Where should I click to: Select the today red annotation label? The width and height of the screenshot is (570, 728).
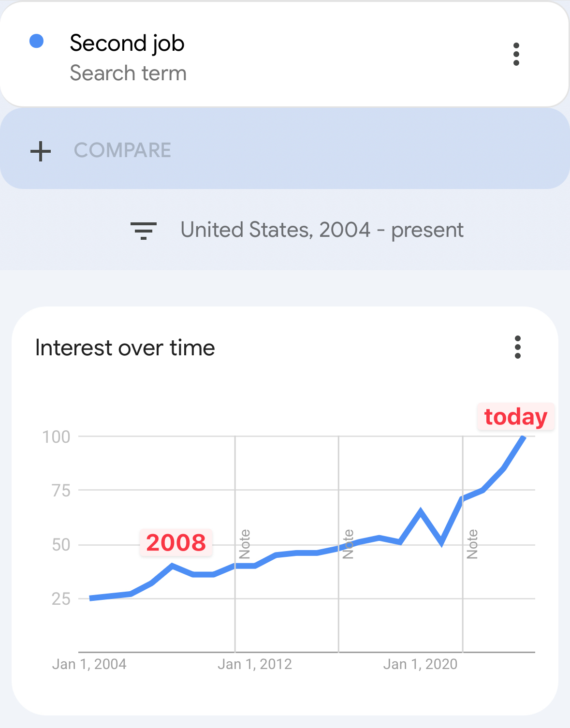point(516,417)
